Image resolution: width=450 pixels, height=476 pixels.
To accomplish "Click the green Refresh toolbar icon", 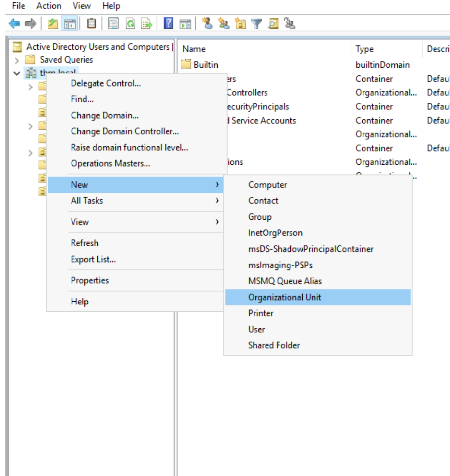I will [130, 24].
